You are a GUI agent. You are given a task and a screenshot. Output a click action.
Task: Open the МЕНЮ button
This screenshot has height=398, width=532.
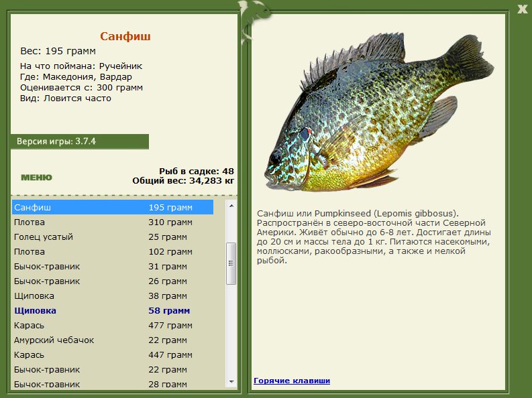[x=36, y=178]
